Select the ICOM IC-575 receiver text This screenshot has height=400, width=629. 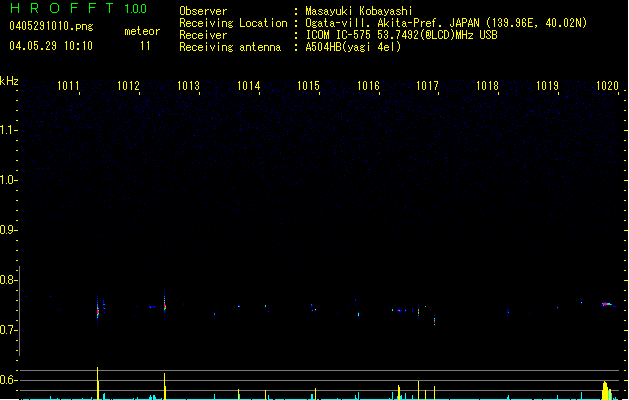pos(401,35)
